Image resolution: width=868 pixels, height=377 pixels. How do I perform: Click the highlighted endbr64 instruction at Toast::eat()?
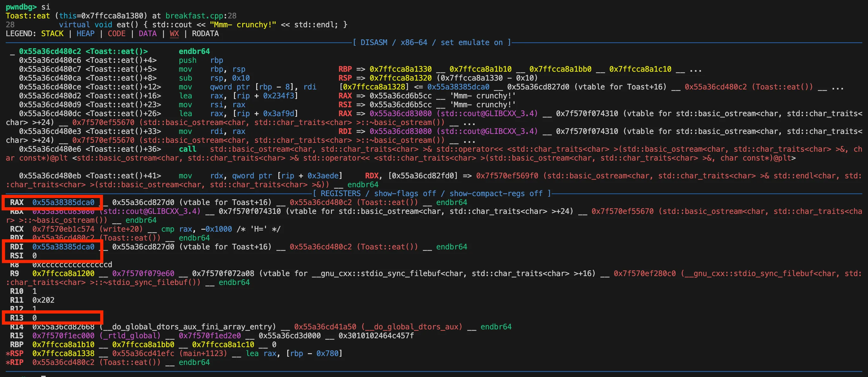pyautogui.click(x=194, y=51)
